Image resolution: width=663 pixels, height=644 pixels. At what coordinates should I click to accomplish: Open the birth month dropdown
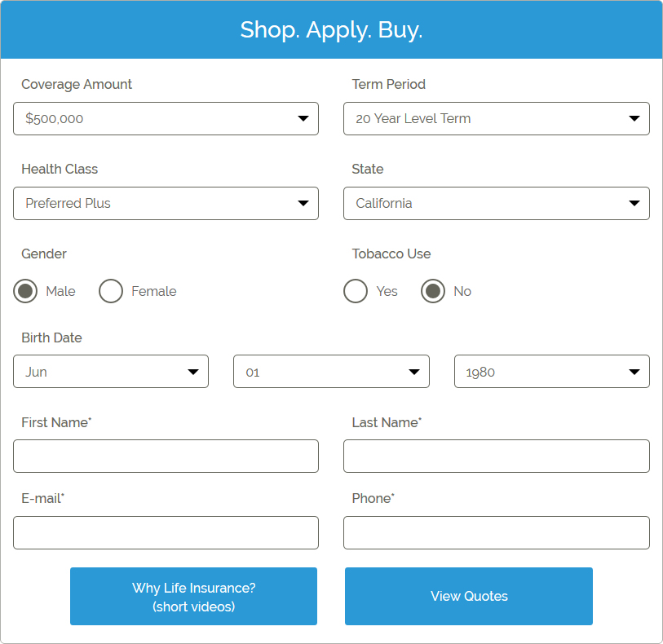(x=111, y=372)
